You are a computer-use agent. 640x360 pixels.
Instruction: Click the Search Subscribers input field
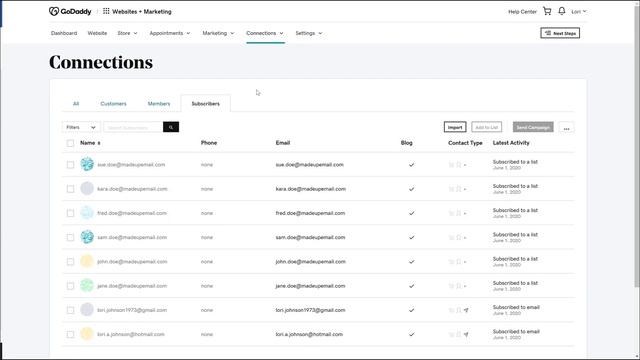coord(133,127)
